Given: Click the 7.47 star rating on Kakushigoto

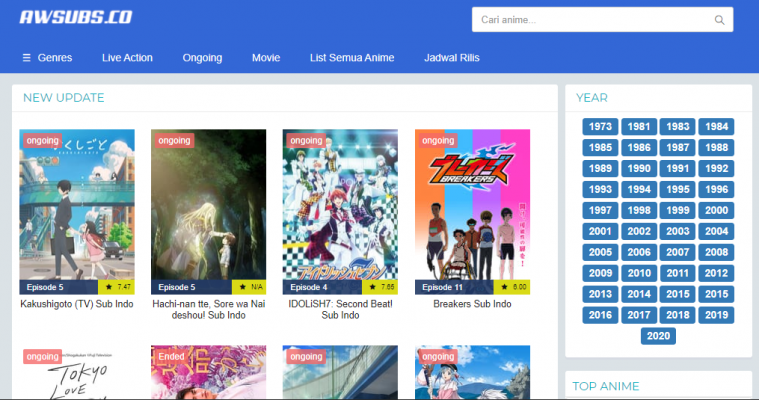Looking at the screenshot, I should pos(117,287).
